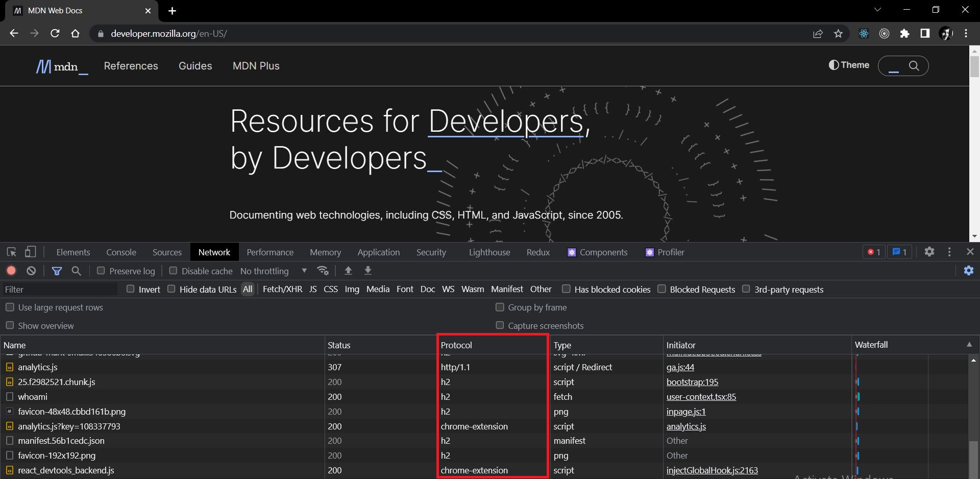Viewport: 980px width, 479px height.
Task: Bookmark this page with star icon
Action: [x=838, y=34]
